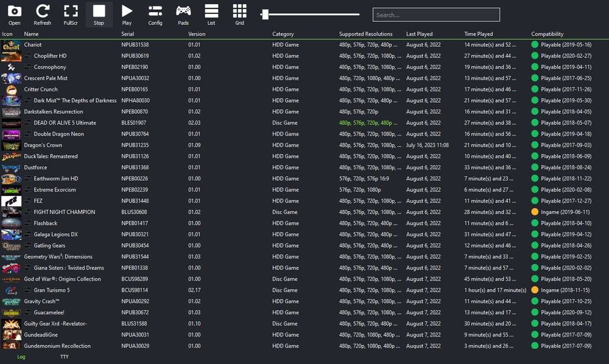Select the Flashback game name
The width and height of the screenshot is (609, 364).
click(x=46, y=223)
